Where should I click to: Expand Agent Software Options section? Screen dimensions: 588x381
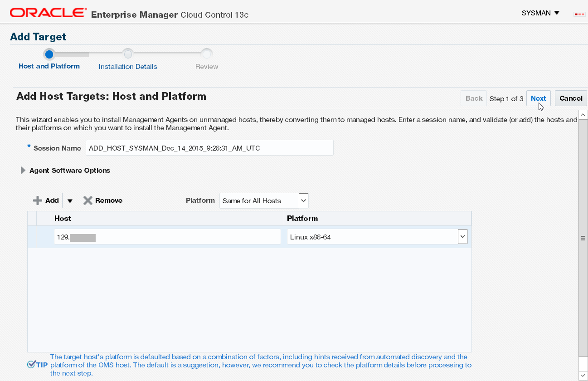tap(23, 171)
